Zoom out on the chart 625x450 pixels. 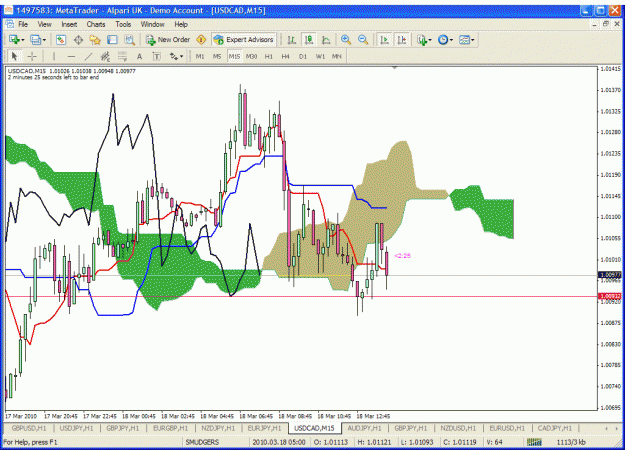click(x=363, y=39)
